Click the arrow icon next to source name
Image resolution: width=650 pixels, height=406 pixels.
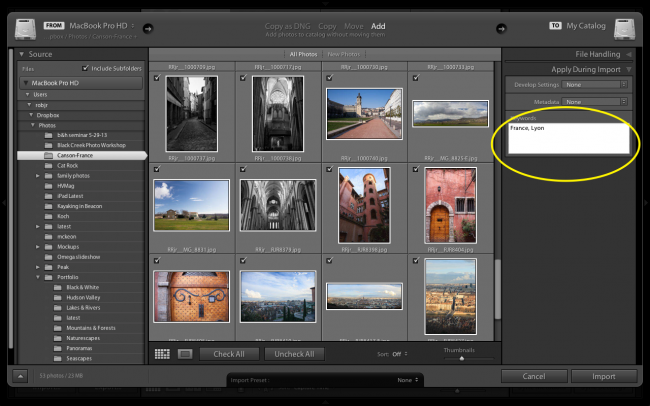[149, 28]
